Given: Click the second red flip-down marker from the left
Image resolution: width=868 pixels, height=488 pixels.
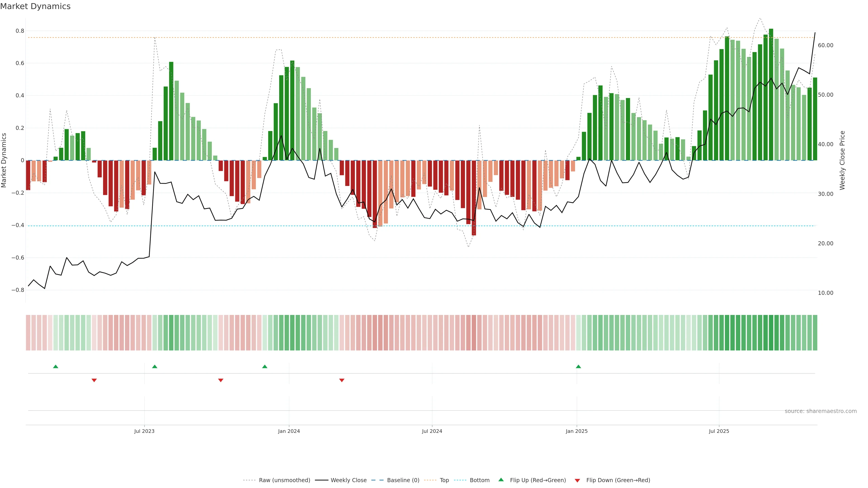Looking at the screenshot, I should coord(221,380).
